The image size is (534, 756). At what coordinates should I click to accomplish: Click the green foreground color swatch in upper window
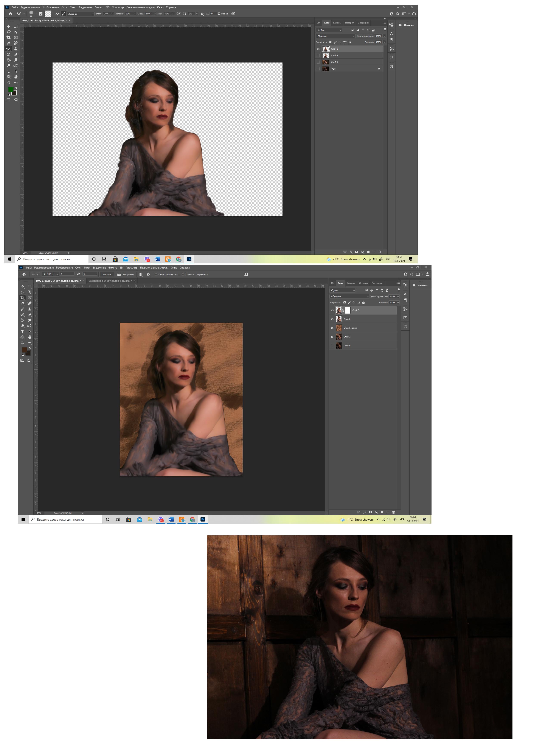pos(11,89)
